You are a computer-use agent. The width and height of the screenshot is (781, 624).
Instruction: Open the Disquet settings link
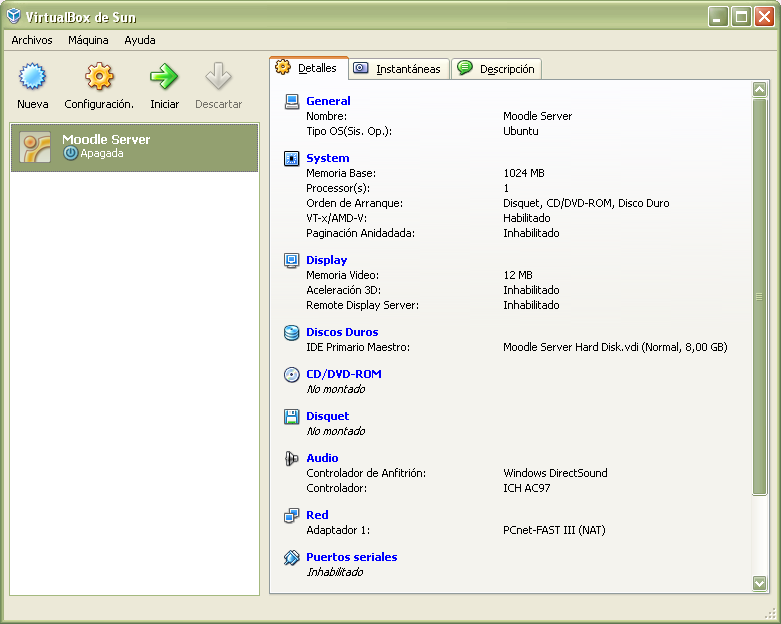pos(328,416)
